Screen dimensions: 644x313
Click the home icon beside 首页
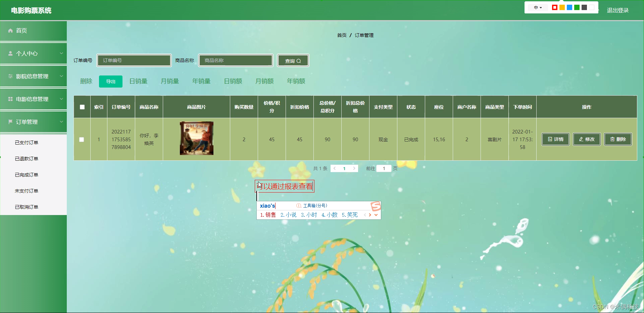pyautogui.click(x=10, y=31)
